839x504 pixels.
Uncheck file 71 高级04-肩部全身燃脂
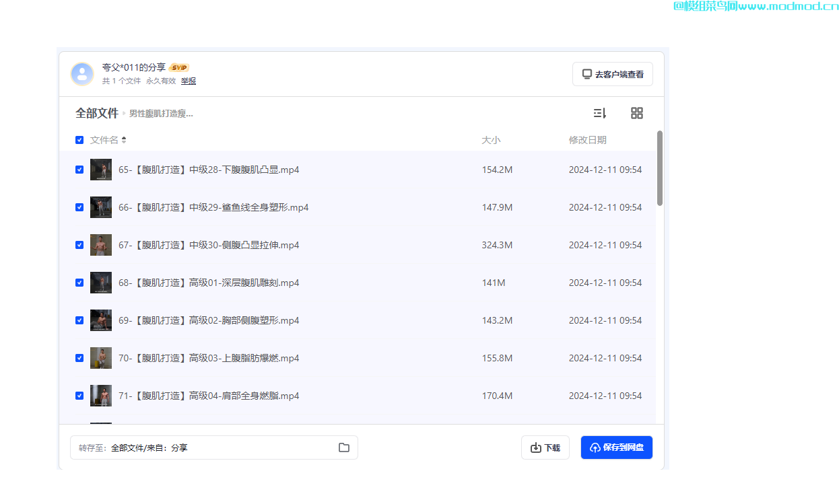click(x=79, y=396)
